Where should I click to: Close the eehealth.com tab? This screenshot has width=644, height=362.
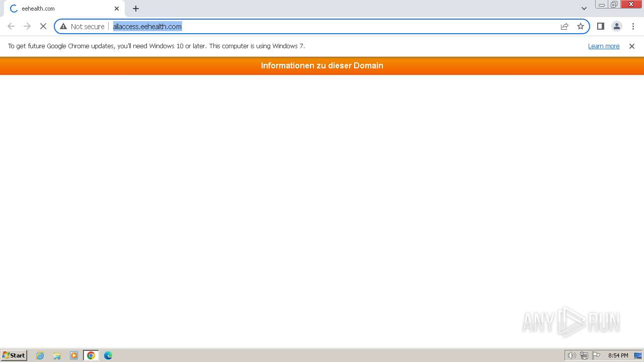(117, 9)
